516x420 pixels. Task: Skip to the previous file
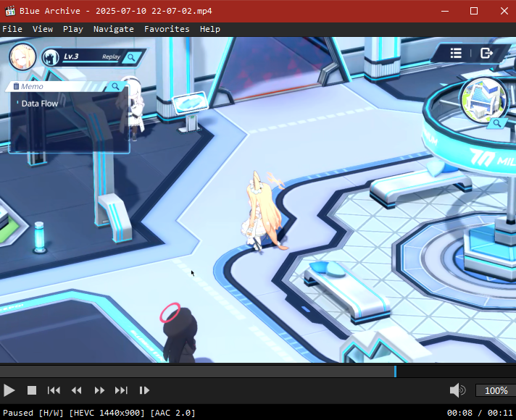[54, 390]
